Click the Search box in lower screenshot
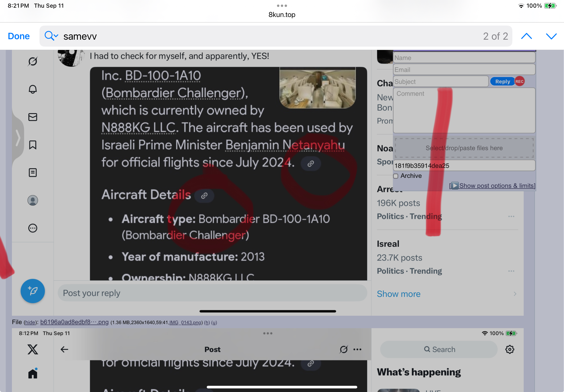The height and width of the screenshot is (392, 564). pos(439,349)
